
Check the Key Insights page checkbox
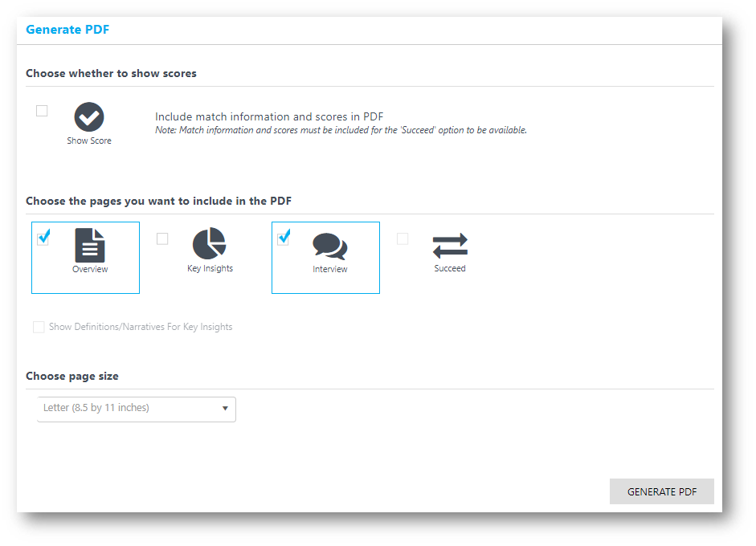click(x=162, y=238)
